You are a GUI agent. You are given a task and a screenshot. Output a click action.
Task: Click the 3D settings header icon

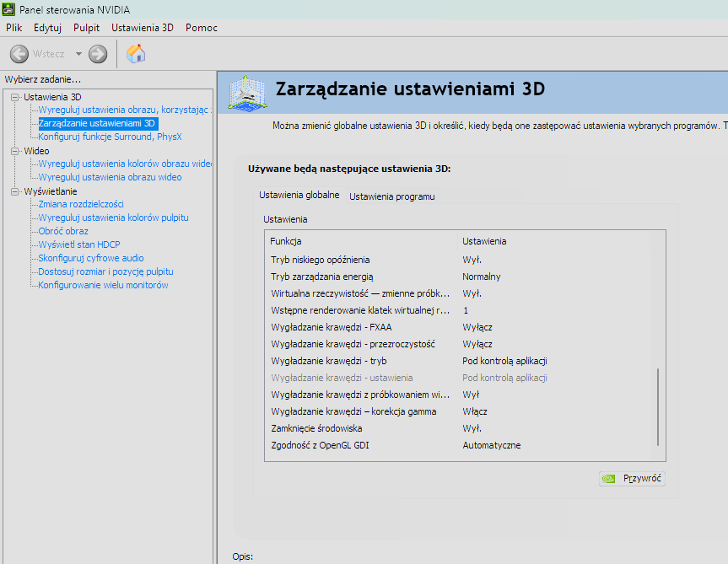tap(247, 92)
